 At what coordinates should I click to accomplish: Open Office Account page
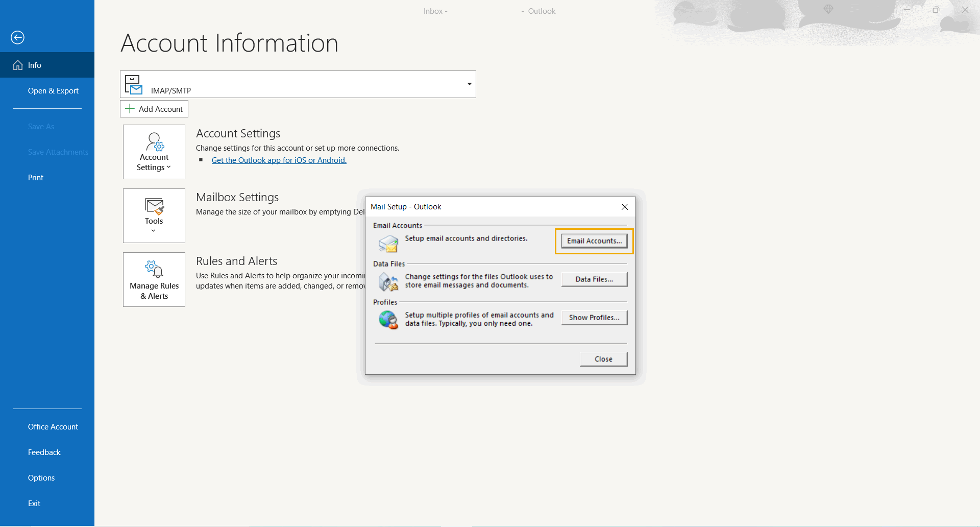click(53, 427)
